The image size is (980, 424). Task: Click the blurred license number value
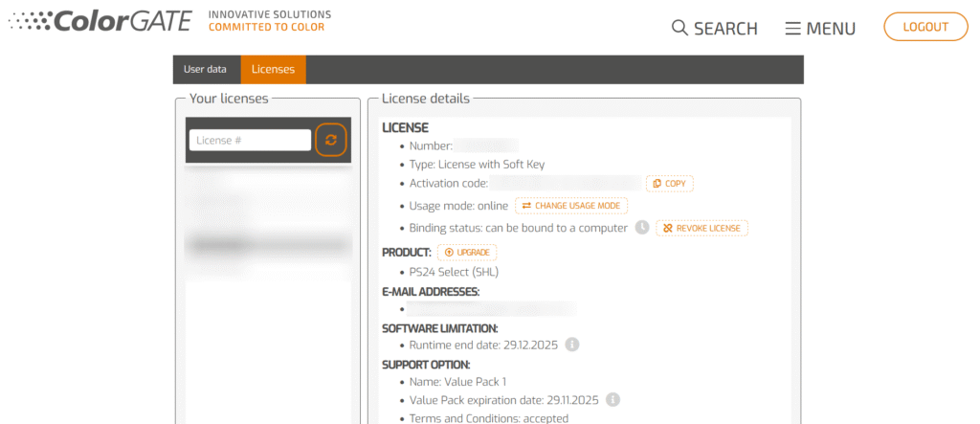click(x=485, y=146)
